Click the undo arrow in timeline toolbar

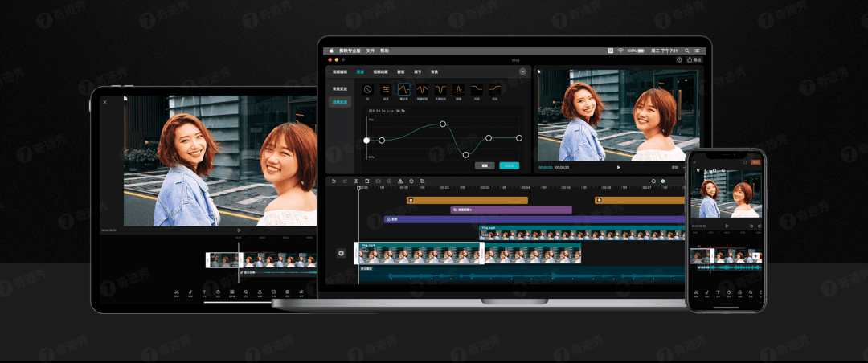point(334,181)
